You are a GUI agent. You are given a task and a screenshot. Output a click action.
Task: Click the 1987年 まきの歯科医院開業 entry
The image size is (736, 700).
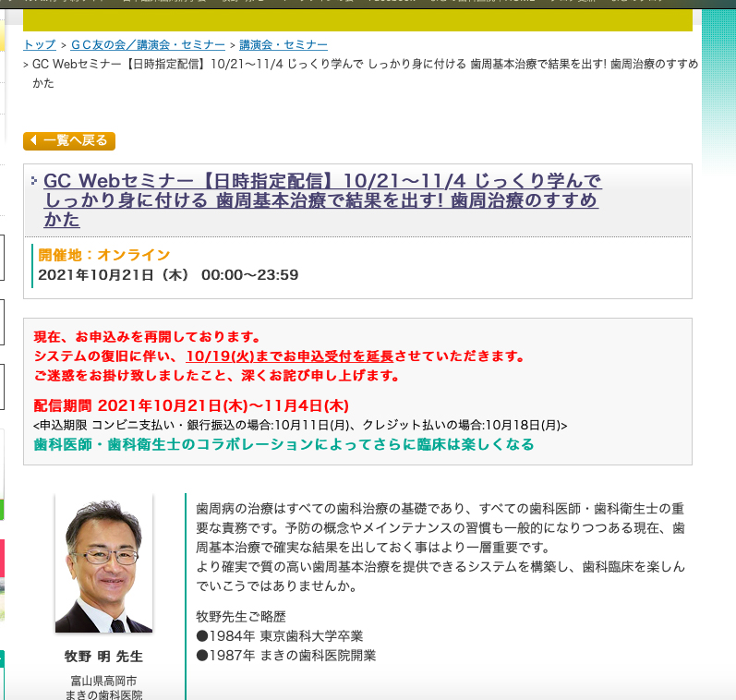pyautogui.click(x=286, y=656)
